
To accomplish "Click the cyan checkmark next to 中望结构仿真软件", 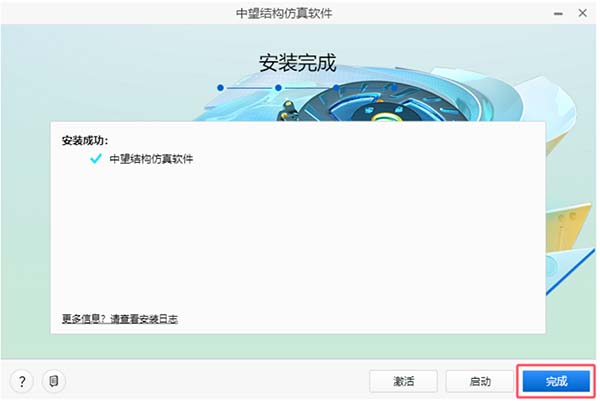I will 96,158.
